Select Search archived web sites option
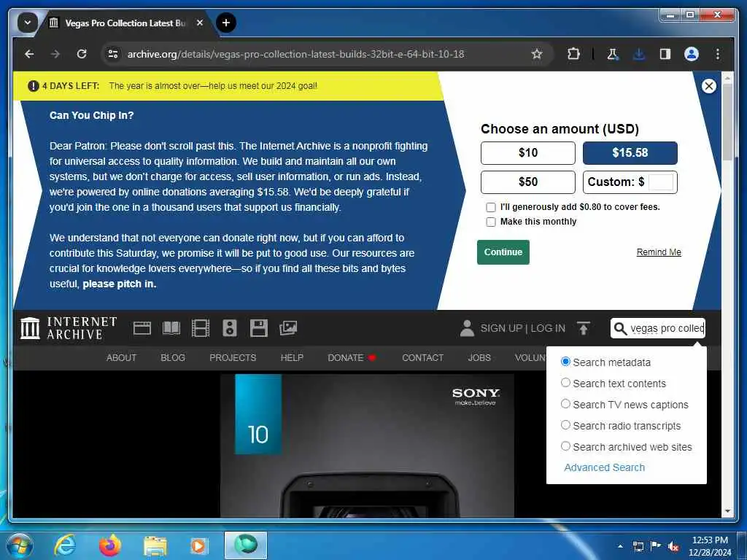Image resolution: width=747 pixels, height=560 pixels. (x=565, y=446)
